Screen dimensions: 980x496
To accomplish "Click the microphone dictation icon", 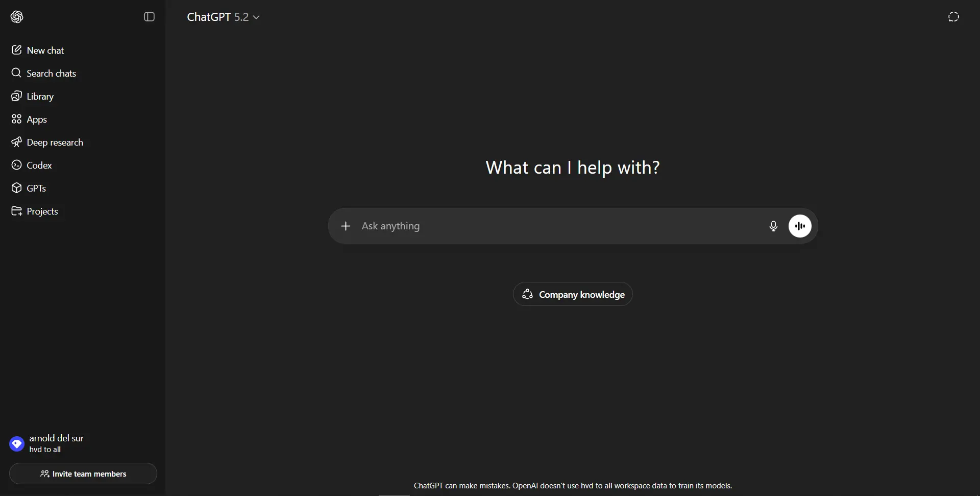I will pos(773,226).
